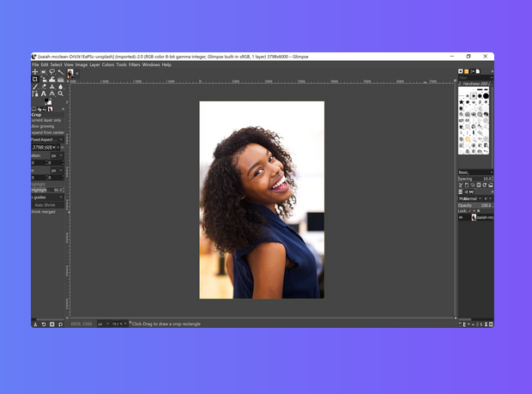Select the Text tool
Screen dimensions: 532x394
click(x=44, y=94)
